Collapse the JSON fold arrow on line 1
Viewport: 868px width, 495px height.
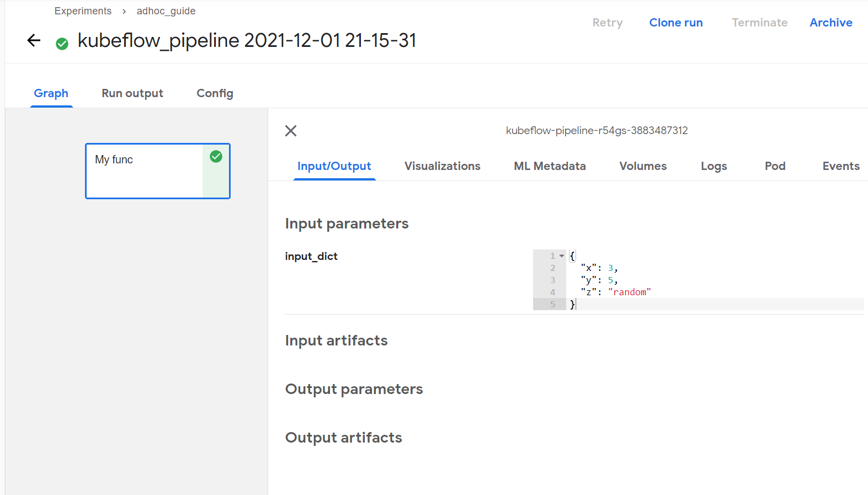coord(562,256)
